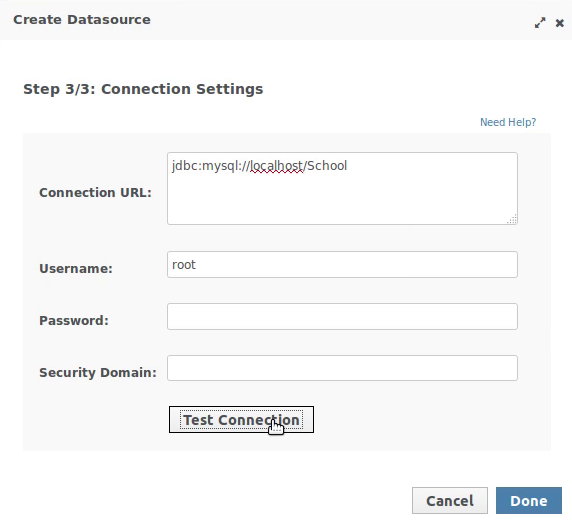Close the Create Datasource dialog
The width and height of the screenshot is (572, 528).
click(x=560, y=23)
